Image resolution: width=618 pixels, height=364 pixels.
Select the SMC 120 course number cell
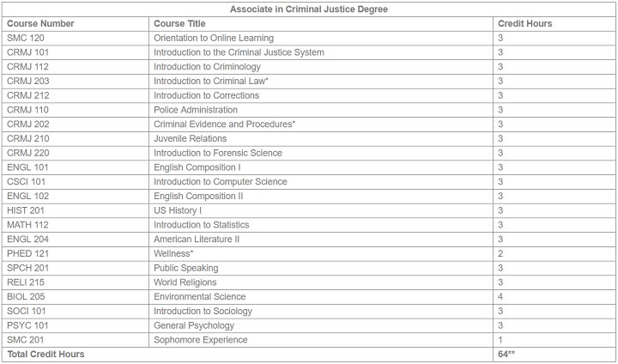(x=26, y=39)
